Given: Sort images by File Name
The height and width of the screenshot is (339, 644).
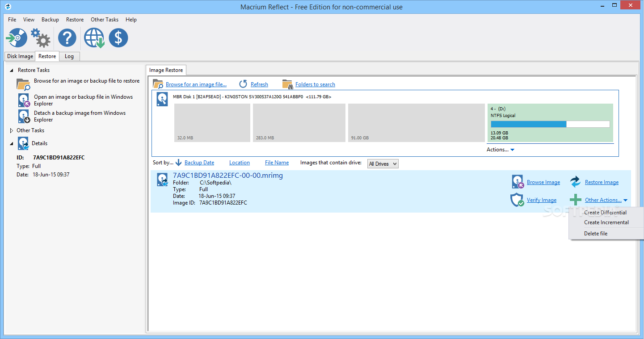Looking at the screenshot, I should 277,163.
